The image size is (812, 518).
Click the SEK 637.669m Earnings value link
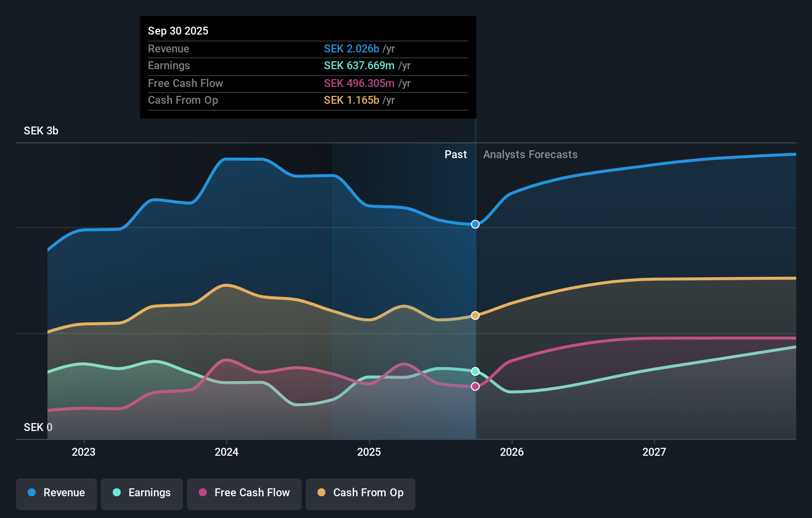pyautogui.click(x=360, y=65)
